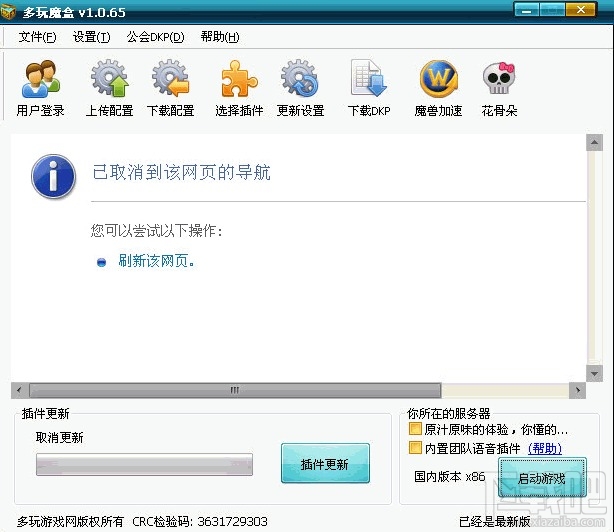Click the scroll left arrow of the horizontal scrollbar
Viewport: 614px width, 532px height.
pyautogui.click(x=19, y=390)
